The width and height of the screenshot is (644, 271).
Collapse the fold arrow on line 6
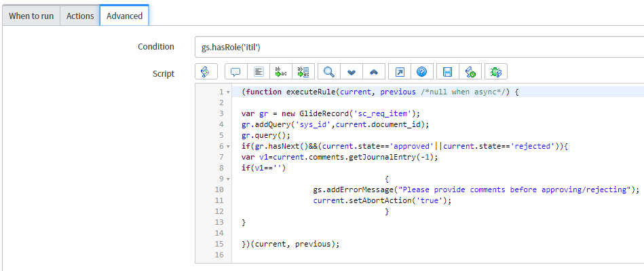tap(228, 147)
